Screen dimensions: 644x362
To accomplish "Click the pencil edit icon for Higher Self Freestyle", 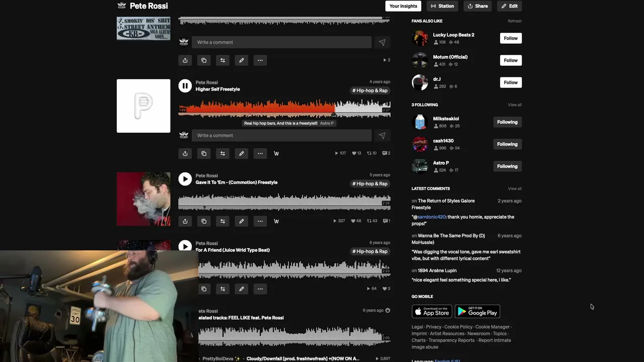I will pos(242,153).
